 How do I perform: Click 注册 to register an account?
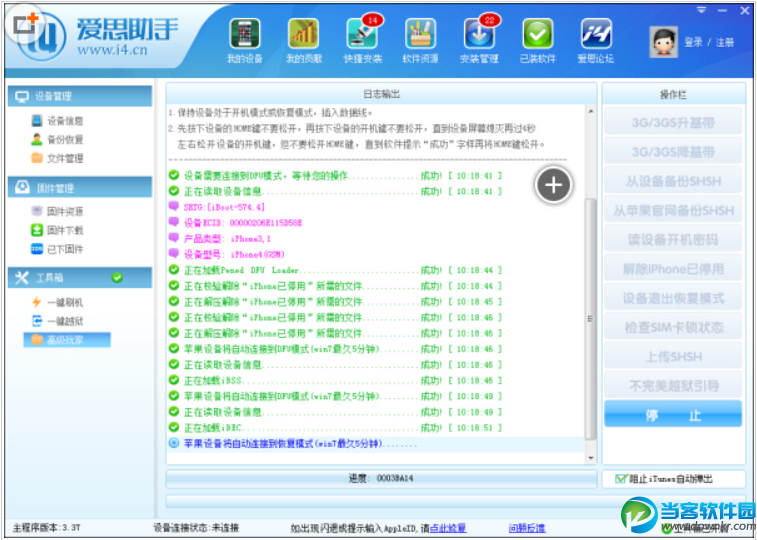coord(725,42)
